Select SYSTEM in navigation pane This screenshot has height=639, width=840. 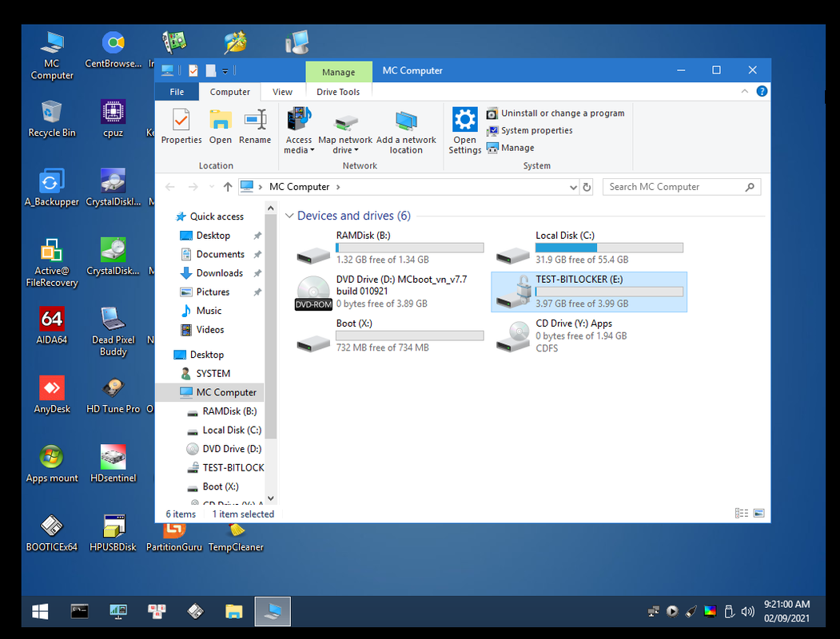213,374
